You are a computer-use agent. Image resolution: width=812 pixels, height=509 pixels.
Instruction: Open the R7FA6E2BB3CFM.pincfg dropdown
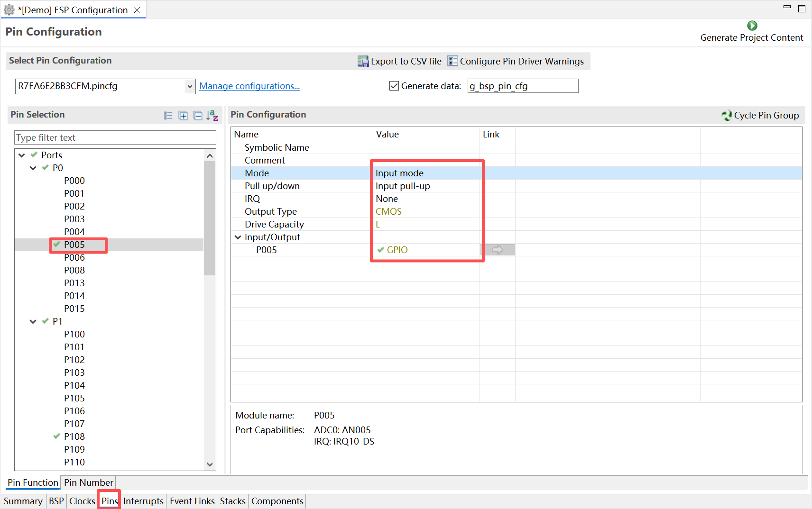tap(190, 86)
